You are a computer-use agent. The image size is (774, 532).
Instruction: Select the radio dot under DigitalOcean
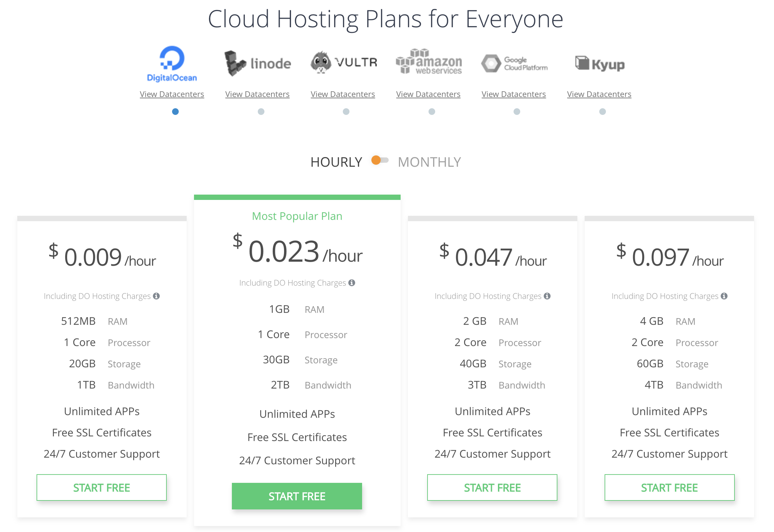(176, 112)
